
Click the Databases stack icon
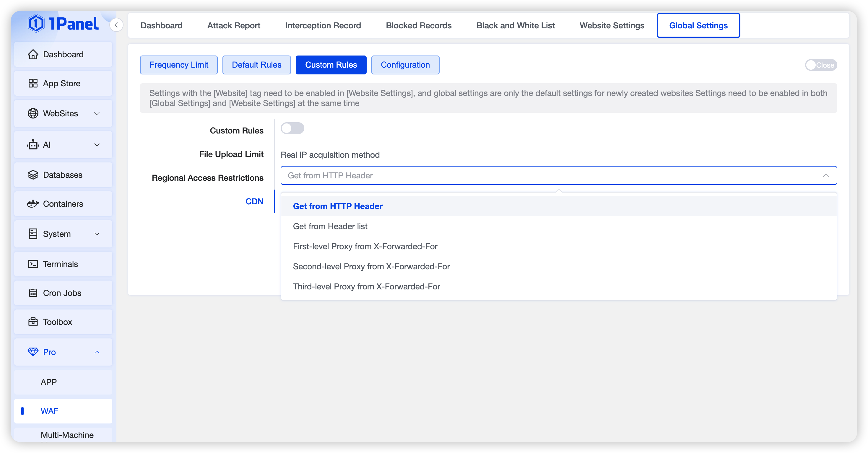[x=33, y=175]
